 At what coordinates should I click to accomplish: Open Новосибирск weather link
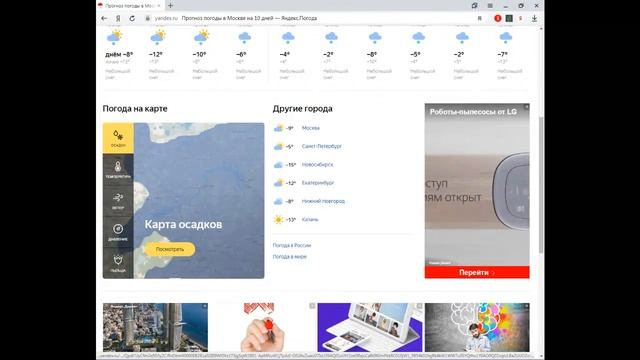point(317,164)
